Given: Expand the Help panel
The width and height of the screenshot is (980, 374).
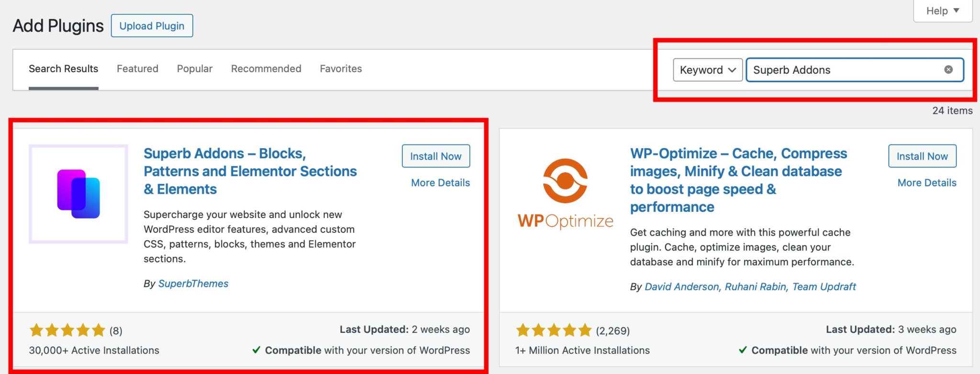Looking at the screenshot, I should click(943, 11).
